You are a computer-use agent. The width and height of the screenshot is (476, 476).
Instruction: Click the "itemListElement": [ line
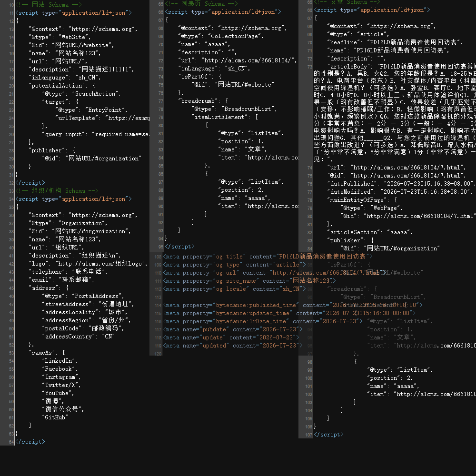tap(225, 117)
